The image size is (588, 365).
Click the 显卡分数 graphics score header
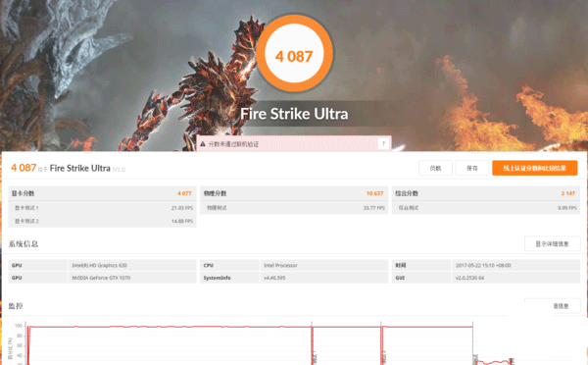coord(23,193)
